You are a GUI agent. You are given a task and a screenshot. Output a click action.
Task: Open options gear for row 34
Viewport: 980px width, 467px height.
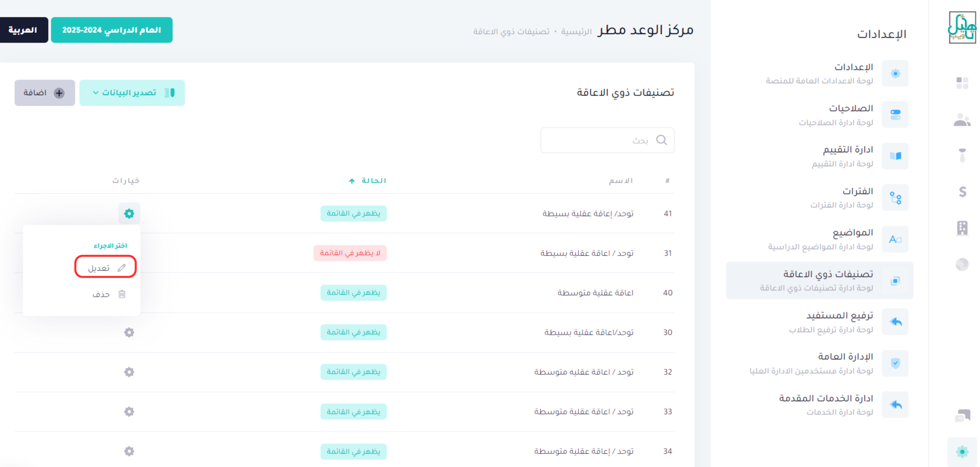tap(129, 451)
